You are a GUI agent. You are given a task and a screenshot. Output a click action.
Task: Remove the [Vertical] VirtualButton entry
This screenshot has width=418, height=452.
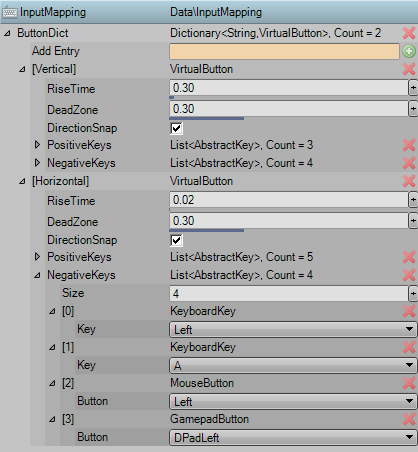[409, 69]
